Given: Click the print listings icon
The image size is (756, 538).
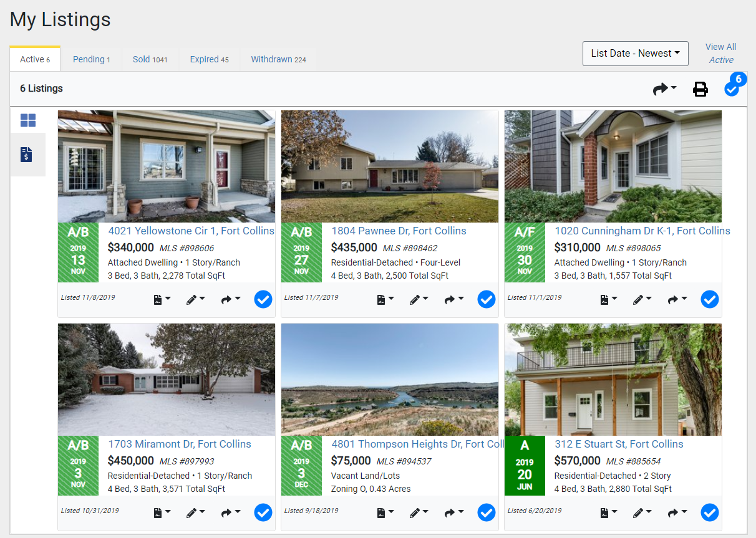Looking at the screenshot, I should (700, 90).
